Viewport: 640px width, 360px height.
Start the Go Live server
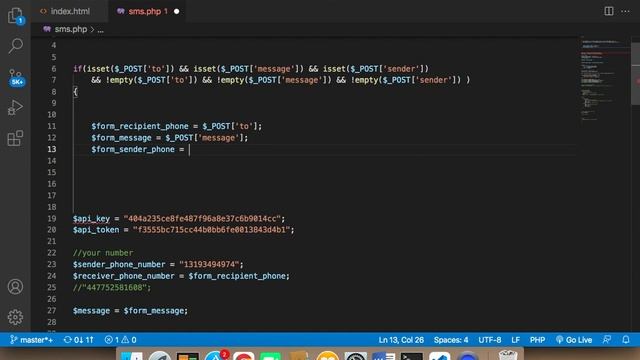point(574,340)
